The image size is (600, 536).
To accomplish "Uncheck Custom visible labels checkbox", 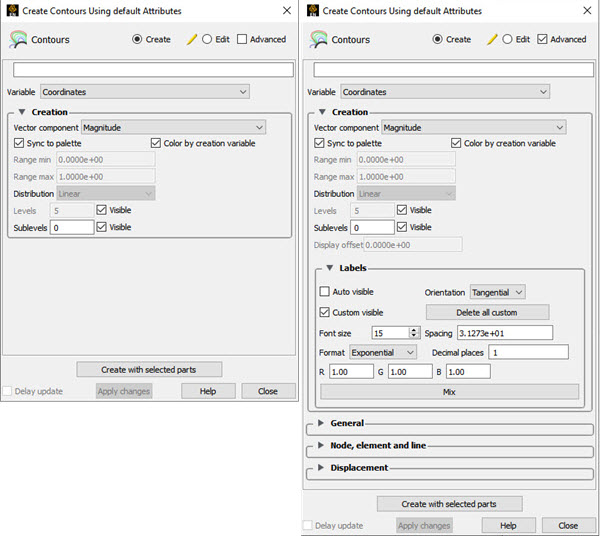I will [x=324, y=312].
